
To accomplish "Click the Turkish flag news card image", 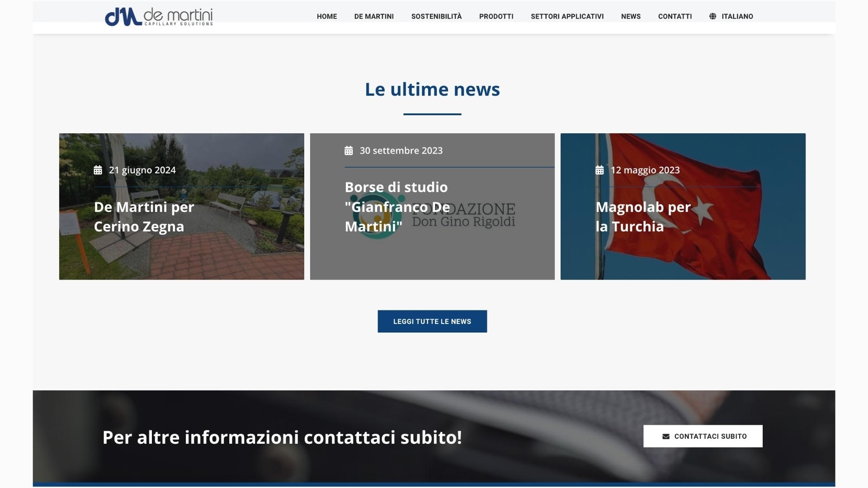I will click(x=683, y=206).
